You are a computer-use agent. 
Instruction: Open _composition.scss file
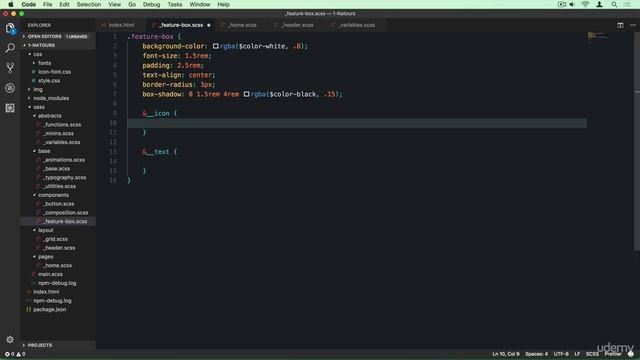point(66,213)
